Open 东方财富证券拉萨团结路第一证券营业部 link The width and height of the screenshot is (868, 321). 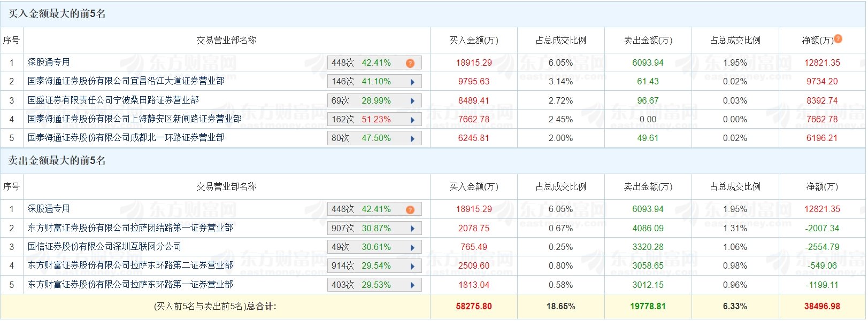coord(130,228)
